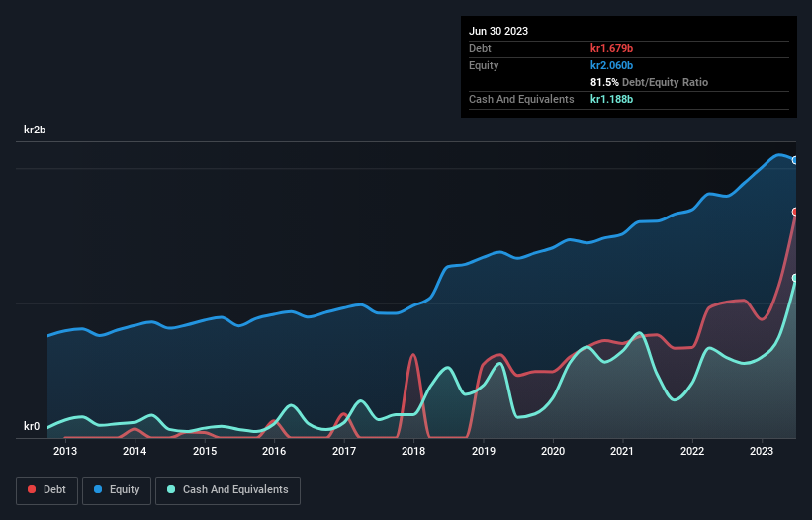Click the blue Equity endpoint marker
Viewport: 812px width, 520px height.
tap(795, 160)
